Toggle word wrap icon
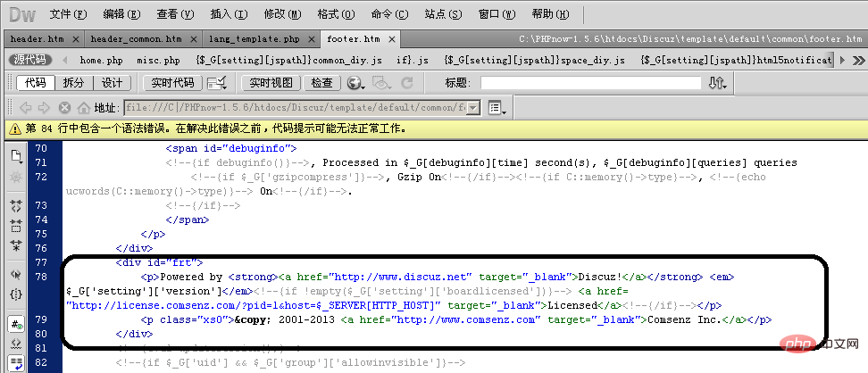The width and height of the screenshot is (868, 373). (16, 363)
